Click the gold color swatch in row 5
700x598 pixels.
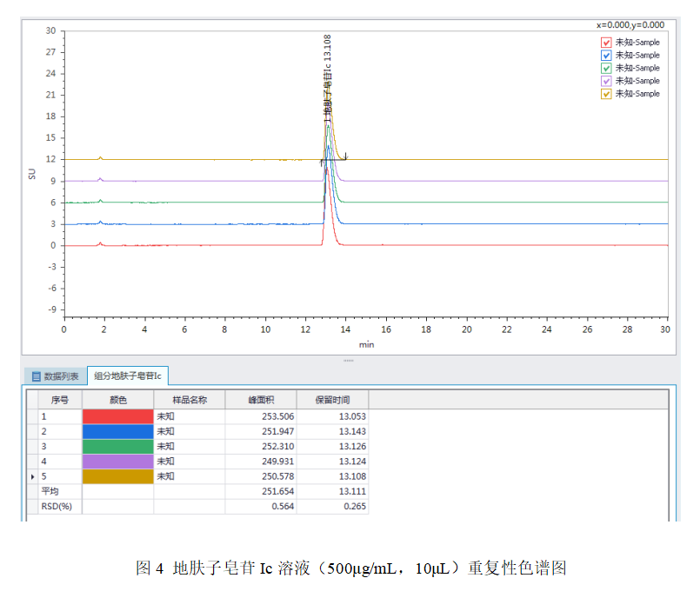[118, 476]
